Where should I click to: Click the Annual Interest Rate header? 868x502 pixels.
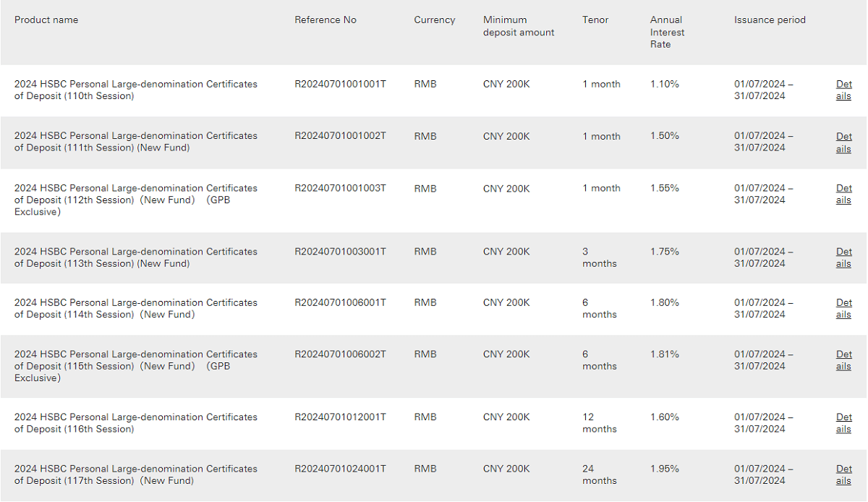coord(666,32)
